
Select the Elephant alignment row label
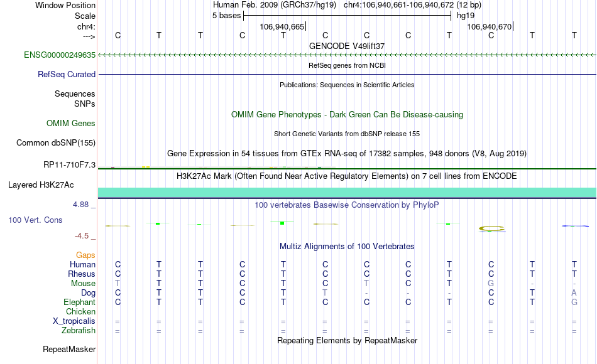(x=80, y=302)
